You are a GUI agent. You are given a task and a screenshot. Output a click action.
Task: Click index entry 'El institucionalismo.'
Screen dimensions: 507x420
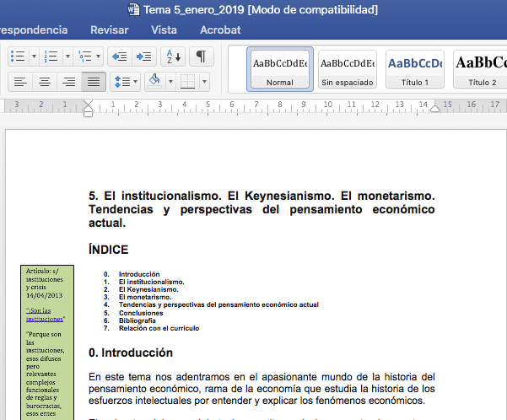coord(151,282)
